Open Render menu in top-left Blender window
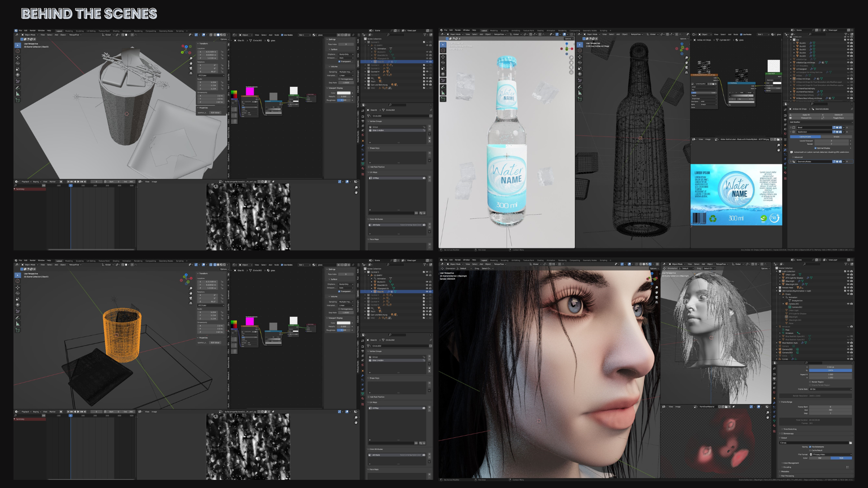This screenshot has width=868, height=488. pyautogui.click(x=33, y=30)
